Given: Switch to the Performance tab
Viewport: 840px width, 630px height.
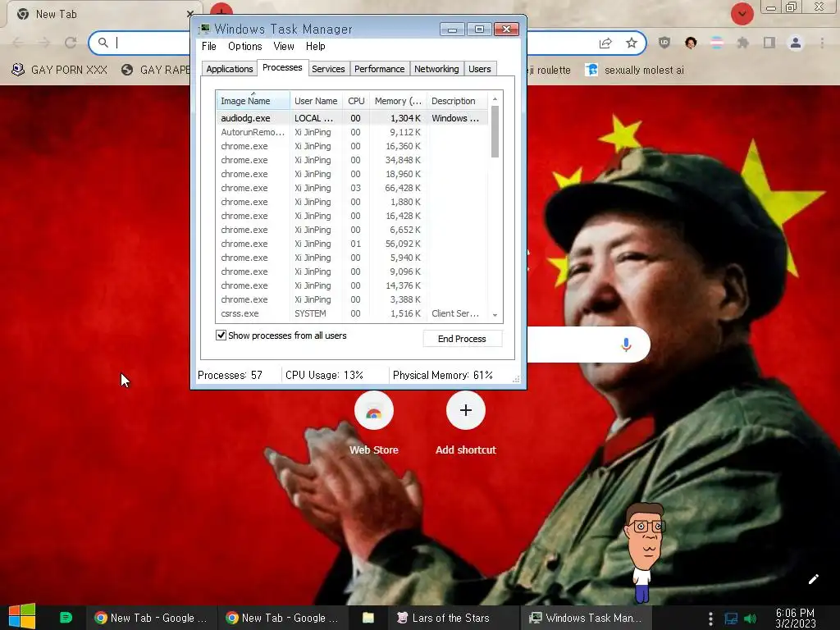Looking at the screenshot, I should (379, 69).
